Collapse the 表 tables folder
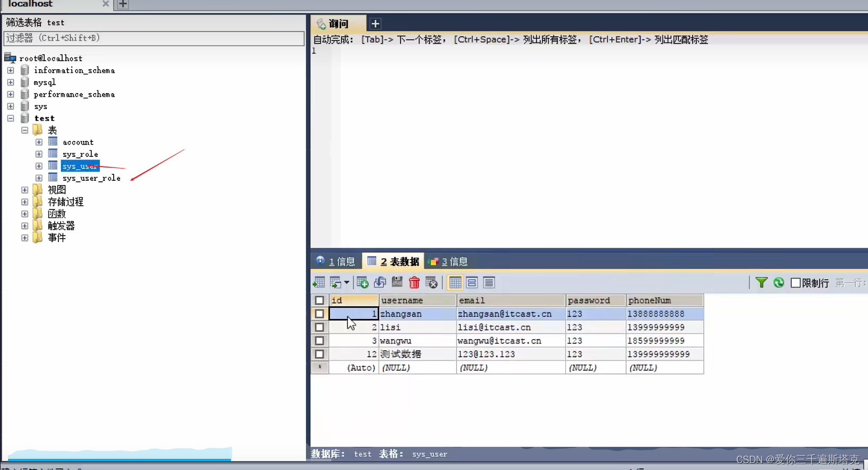This screenshot has width=868, height=470. click(24, 130)
